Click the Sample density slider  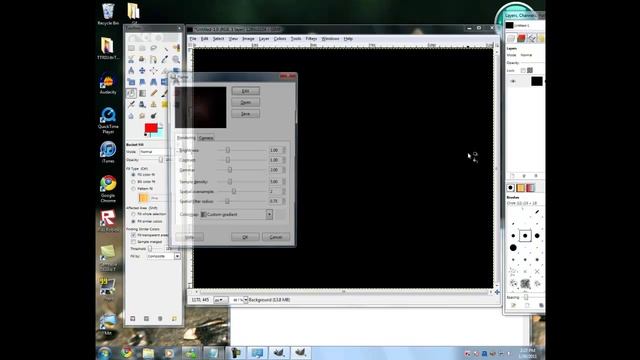pyautogui.click(x=242, y=182)
